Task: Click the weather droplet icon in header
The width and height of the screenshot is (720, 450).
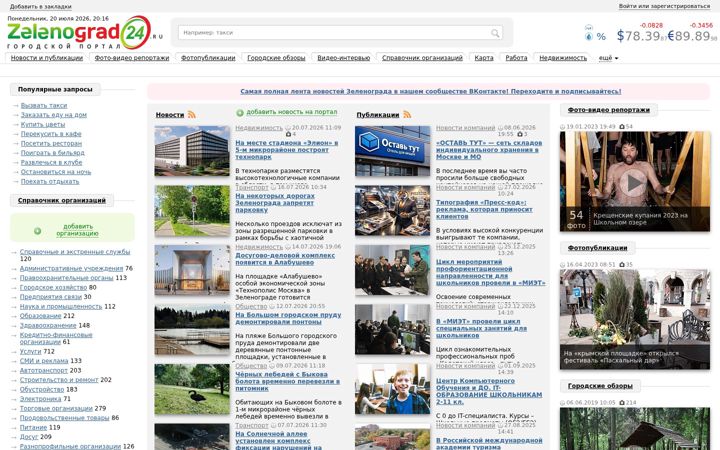Action: 589,34
